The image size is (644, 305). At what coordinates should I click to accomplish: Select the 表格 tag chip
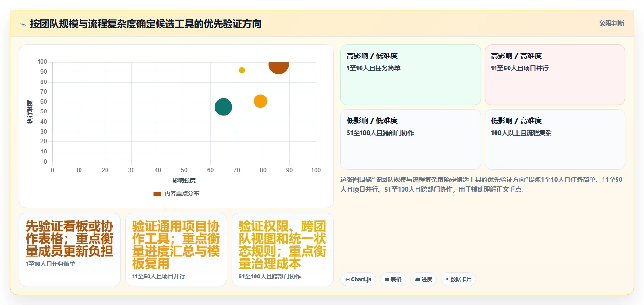(393, 279)
